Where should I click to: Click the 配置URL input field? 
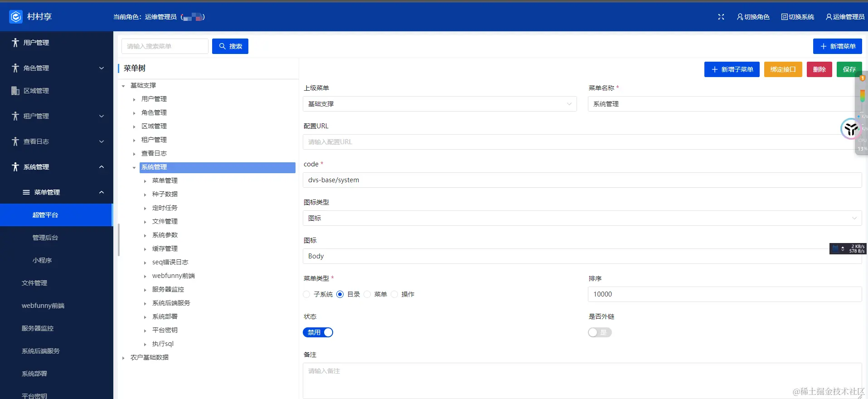(582, 142)
